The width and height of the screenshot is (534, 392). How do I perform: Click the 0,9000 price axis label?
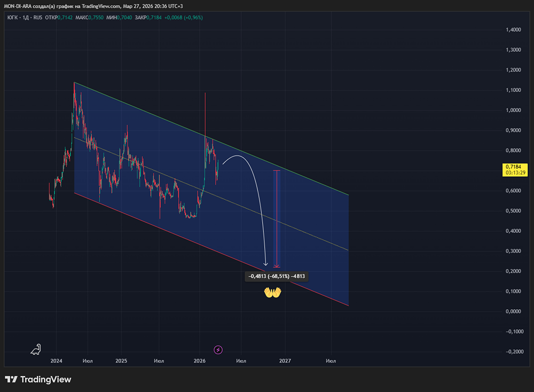[x=513, y=130]
